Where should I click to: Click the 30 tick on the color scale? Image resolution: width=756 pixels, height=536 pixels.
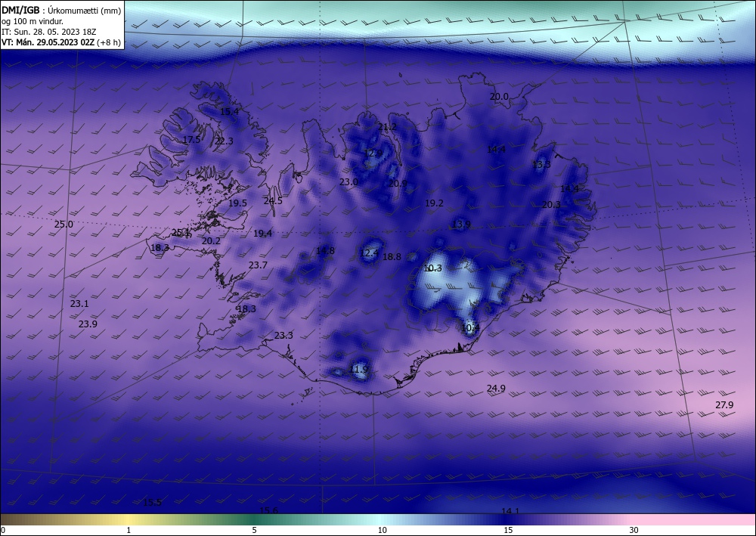click(634, 531)
